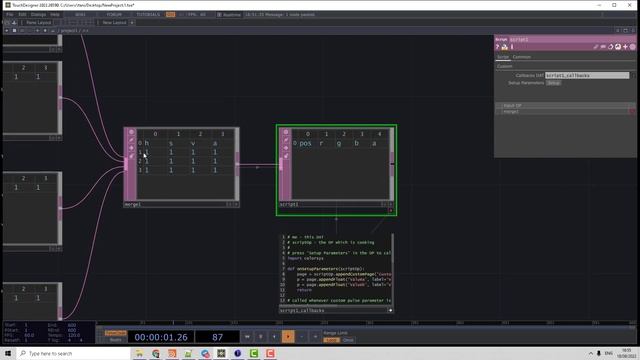Image resolution: width=640 pixels, height=360 pixels.
Task: Open the Windows Start menu
Action: pyautogui.click(x=8, y=353)
